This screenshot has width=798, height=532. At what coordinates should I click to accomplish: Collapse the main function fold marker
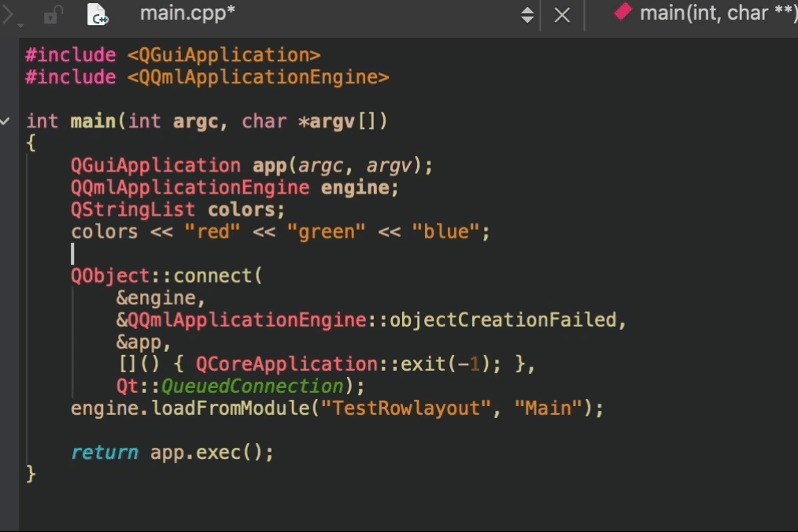pos(5,121)
